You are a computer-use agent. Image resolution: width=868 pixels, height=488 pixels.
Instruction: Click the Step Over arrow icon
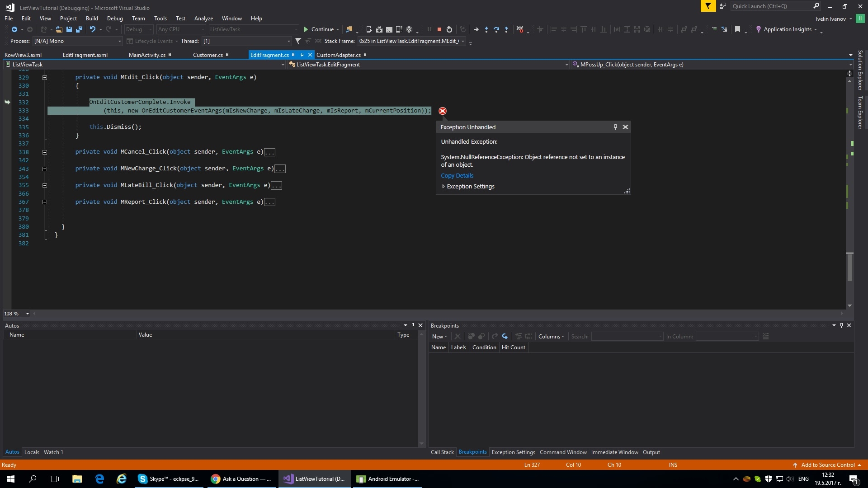point(496,29)
